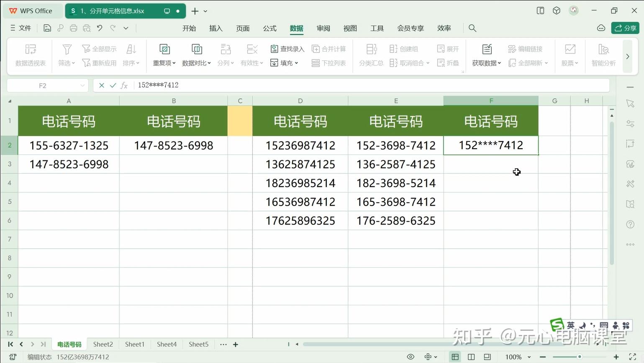The height and width of the screenshot is (363, 644).
Task: Cancel formula entry with X icon
Action: pos(101,85)
